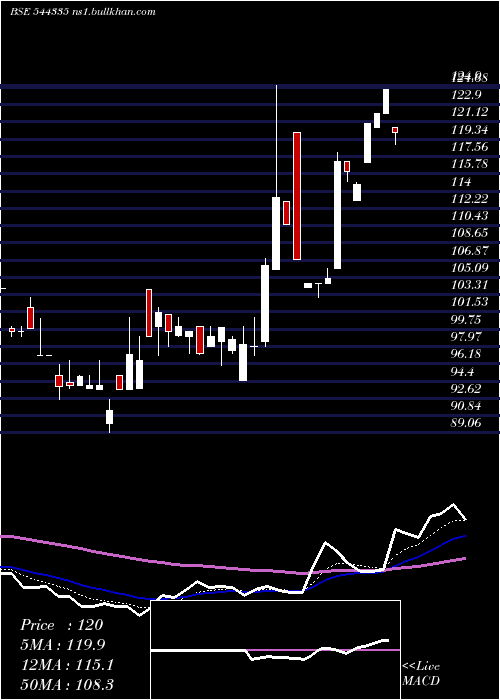This screenshot has height=700, width=500.
Task: Click the 5MA : 119.9 readout
Action: (63, 645)
